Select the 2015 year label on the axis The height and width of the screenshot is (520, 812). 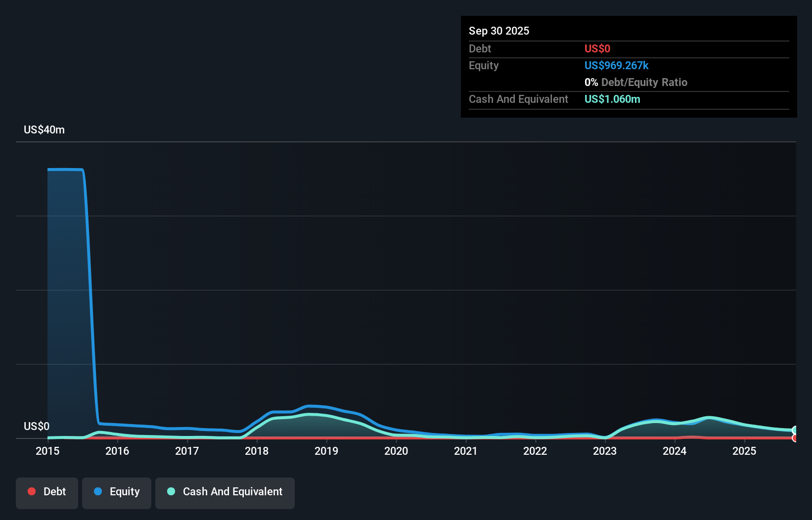click(47, 451)
